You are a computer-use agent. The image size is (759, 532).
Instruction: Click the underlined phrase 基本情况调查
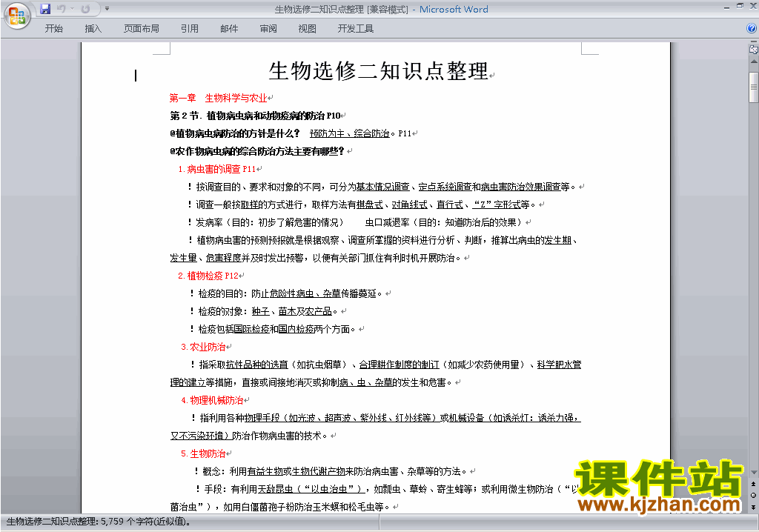(383, 187)
